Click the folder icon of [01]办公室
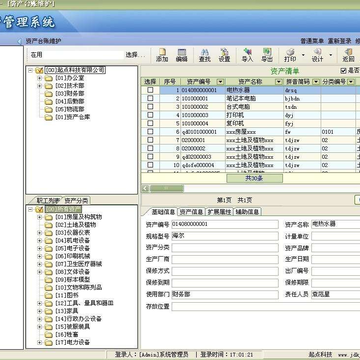Viewport: 360px width, 360px height. click(x=49, y=78)
